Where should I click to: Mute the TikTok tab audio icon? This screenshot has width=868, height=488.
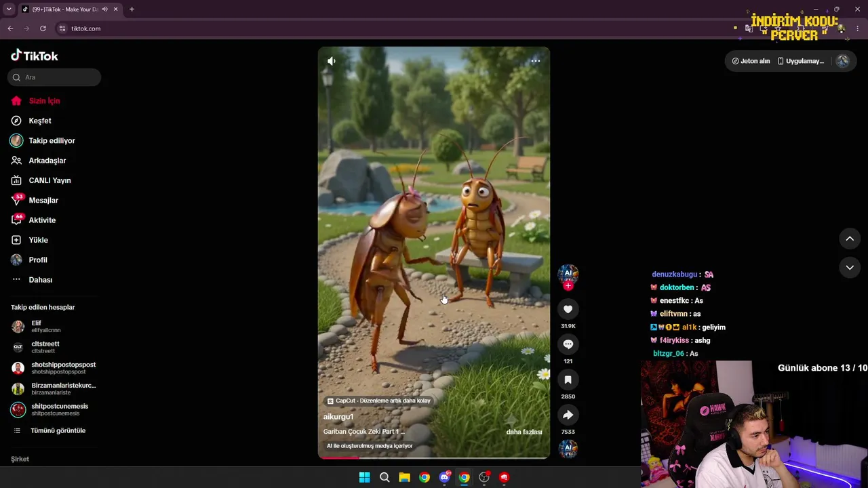tap(104, 9)
